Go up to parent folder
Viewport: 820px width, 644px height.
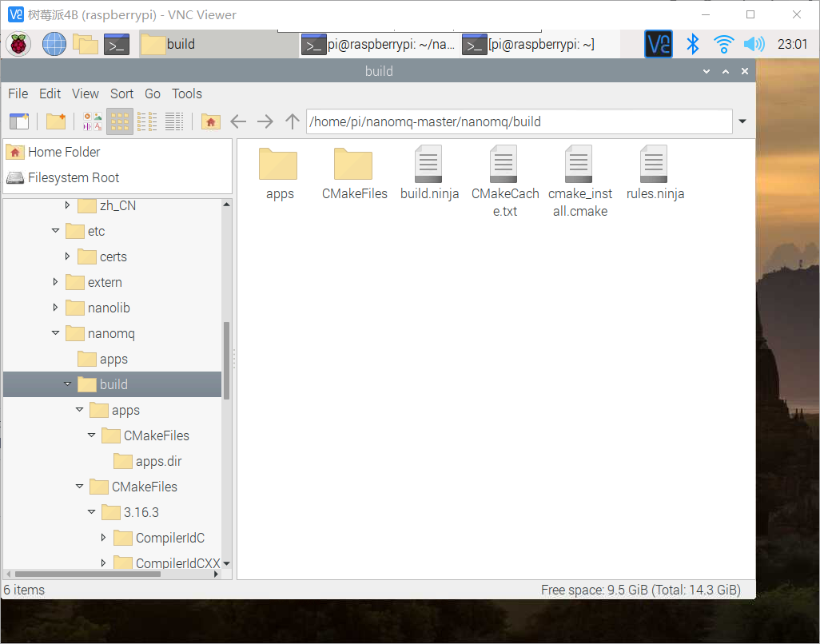tap(293, 121)
